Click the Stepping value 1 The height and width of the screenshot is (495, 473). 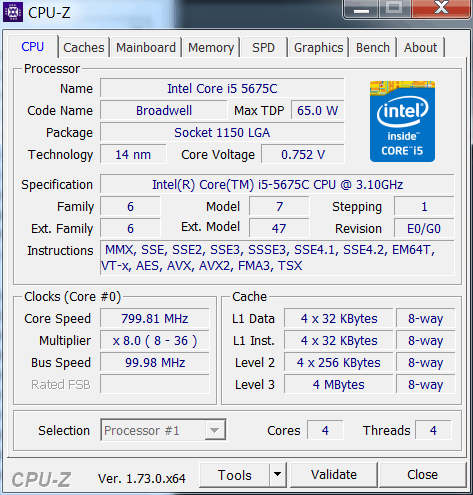click(x=424, y=207)
